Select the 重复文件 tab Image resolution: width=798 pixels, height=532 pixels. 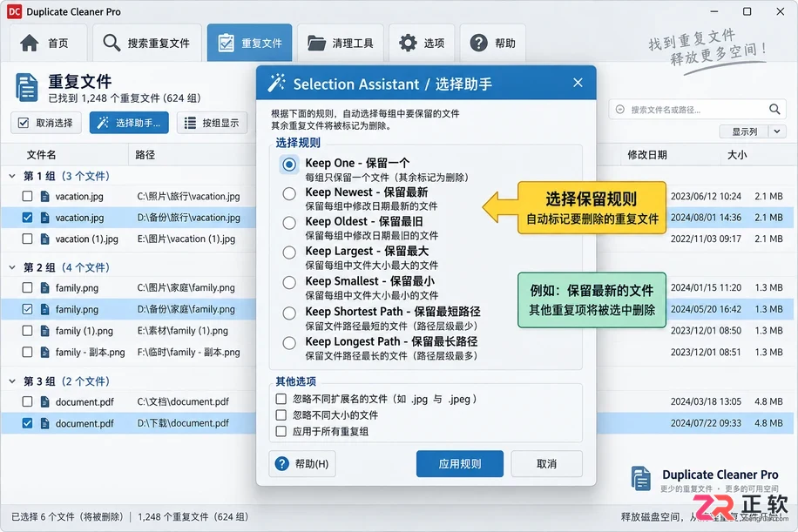[x=249, y=44]
